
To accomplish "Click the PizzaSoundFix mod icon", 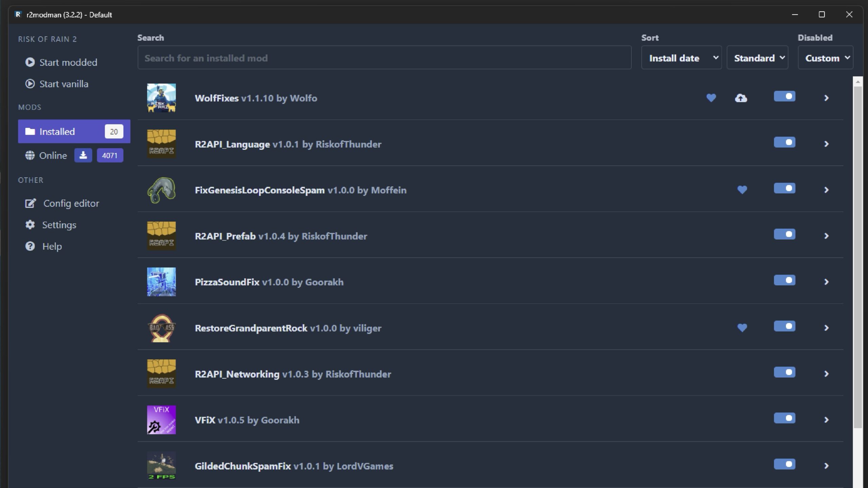I will [x=161, y=282].
